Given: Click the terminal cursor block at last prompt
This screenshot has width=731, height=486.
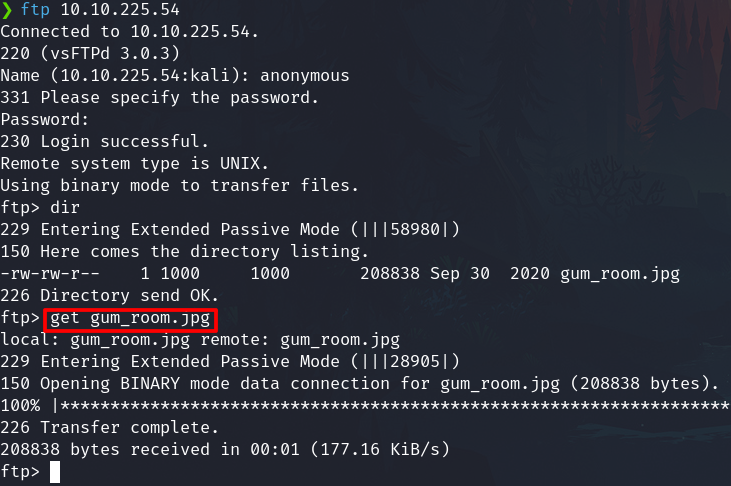Looking at the screenshot, I should point(55,472).
